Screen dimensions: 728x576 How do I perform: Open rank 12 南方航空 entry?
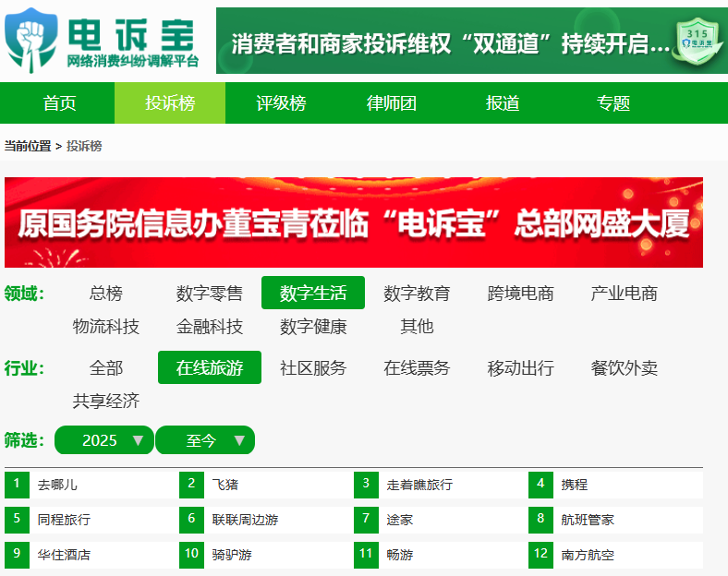[615, 555]
